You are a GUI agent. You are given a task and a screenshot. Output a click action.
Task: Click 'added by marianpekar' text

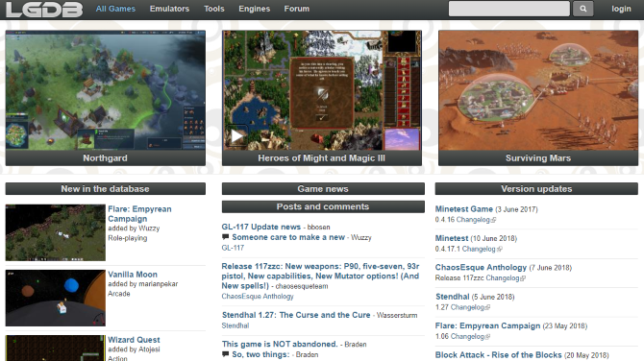pyautogui.click(x=143, y=284)
